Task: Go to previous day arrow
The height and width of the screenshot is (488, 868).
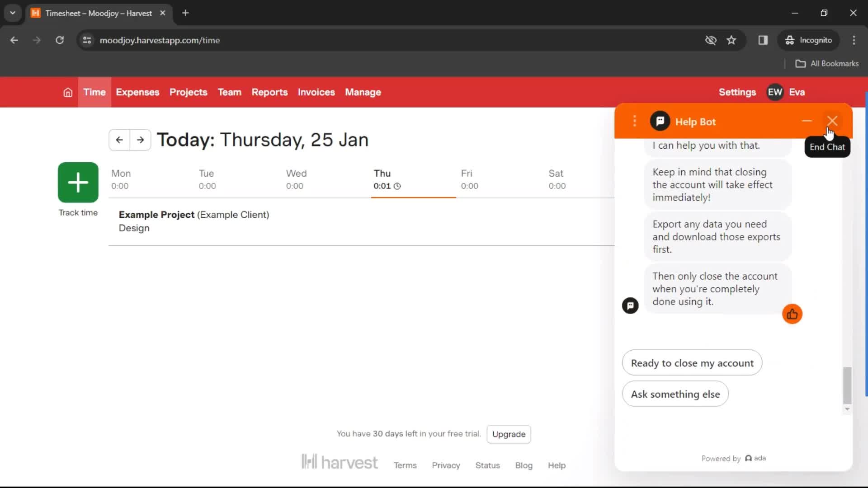Action: [119, 140]
